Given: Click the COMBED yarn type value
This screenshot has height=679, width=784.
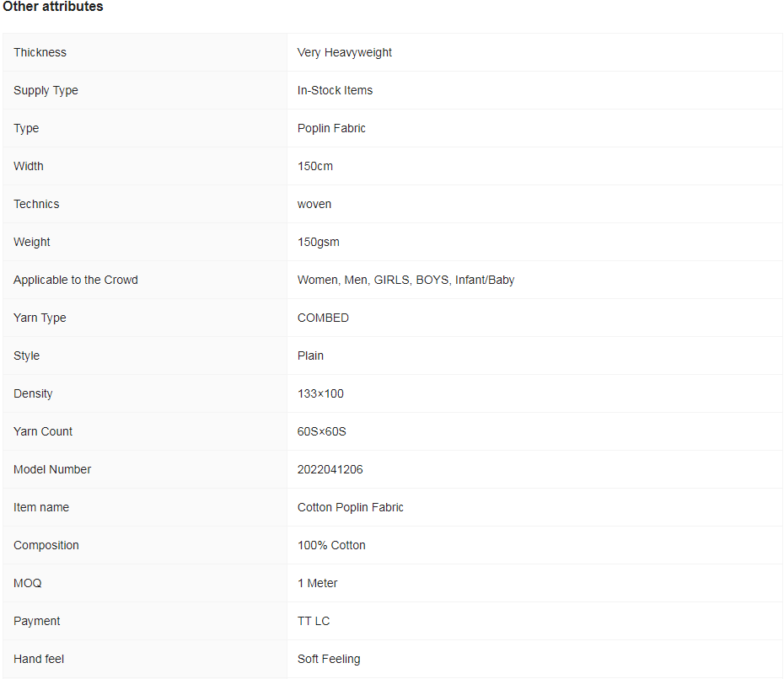Looking at the screenshot, I should coord(323,318).
